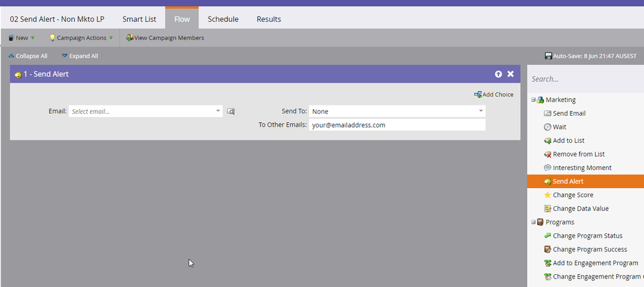The width and height of the screenshot is (644, 287).
Task: Click the Add Choice icon
Action: (x=478, y=94)
